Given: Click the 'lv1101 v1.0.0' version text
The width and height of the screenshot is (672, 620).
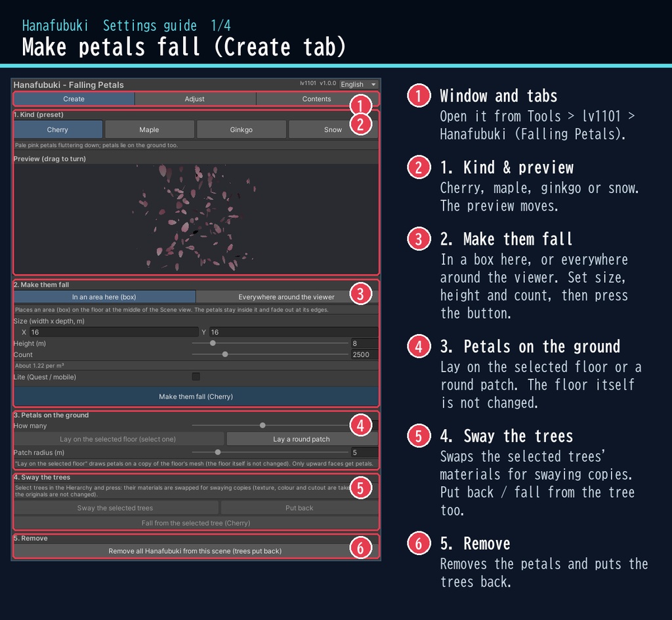Looking at the screenshot, I should [x=318, y=83].
